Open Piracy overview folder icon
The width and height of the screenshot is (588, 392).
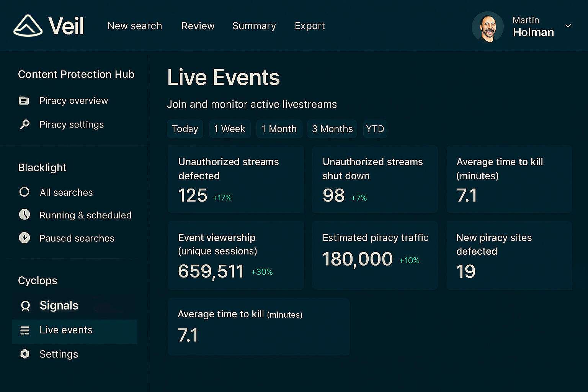[24, 101]
